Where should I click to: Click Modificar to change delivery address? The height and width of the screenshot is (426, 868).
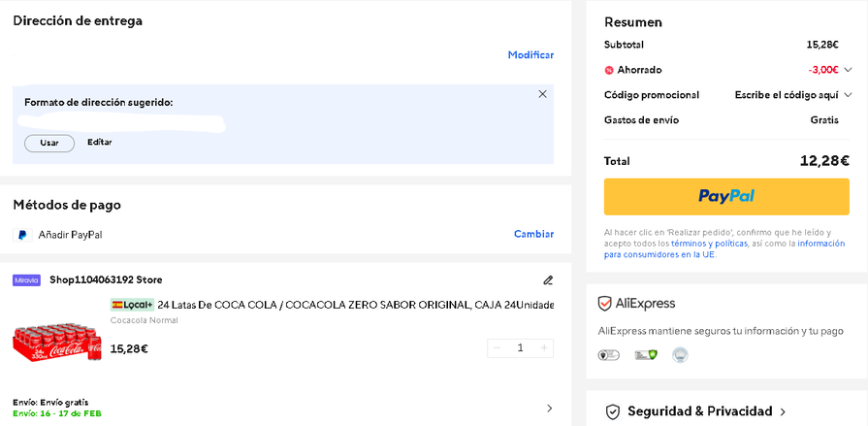click(530, 55)
